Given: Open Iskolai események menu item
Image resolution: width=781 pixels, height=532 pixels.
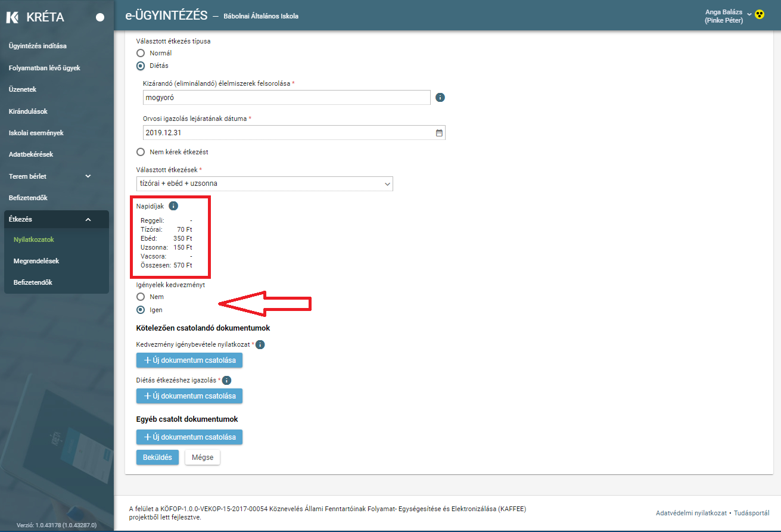Looking at the screenshot, I should point(36,133).
